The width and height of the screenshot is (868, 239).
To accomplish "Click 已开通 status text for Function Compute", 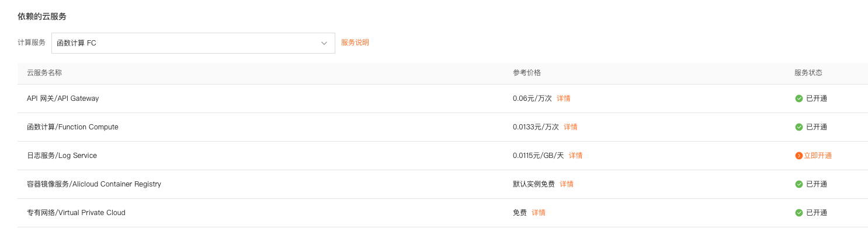I will coord(817,127).
